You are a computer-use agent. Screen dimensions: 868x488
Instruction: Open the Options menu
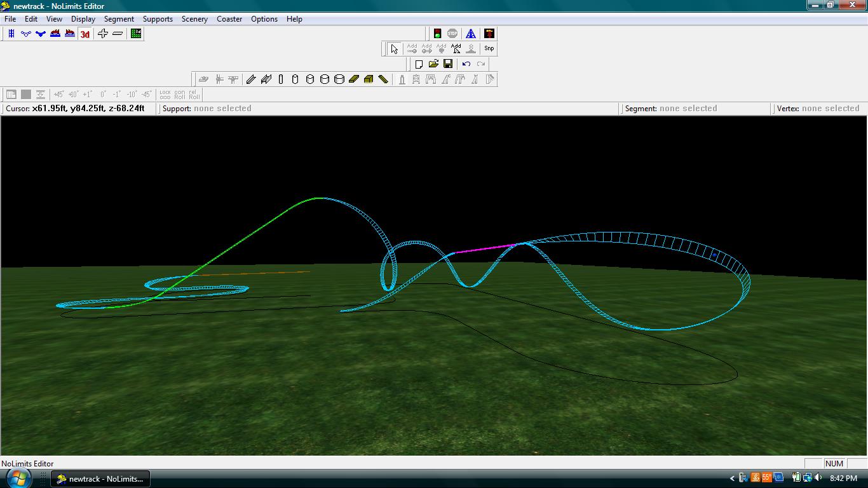coord(264,19)
